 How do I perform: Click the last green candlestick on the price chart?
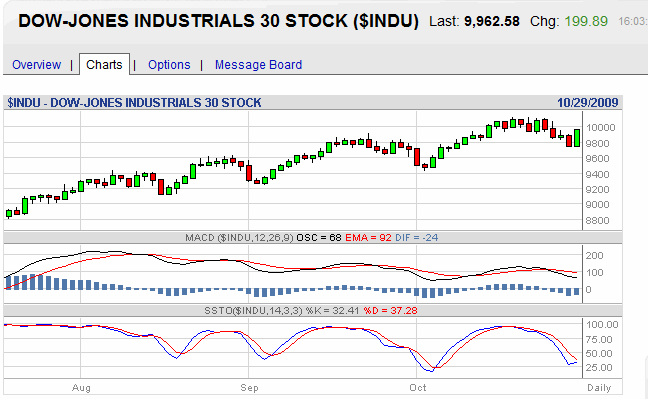tap(577, 138)
